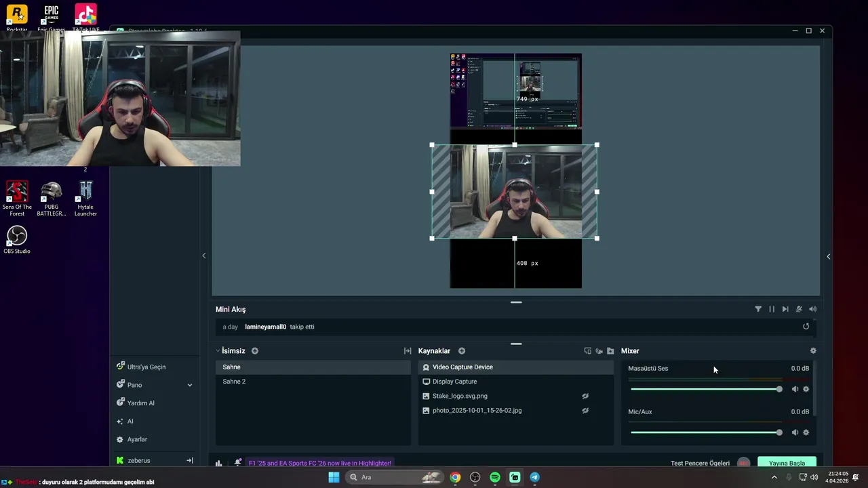Screen dimensions: 868x488
Task: Click Test Pencere Öğeleri button
Action: (700, 463)
